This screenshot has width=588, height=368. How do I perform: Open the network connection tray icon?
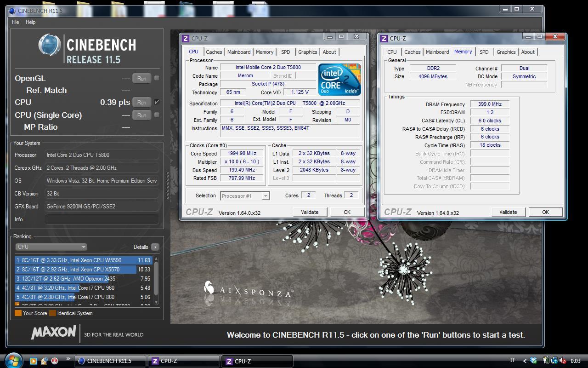click(554, 361)
